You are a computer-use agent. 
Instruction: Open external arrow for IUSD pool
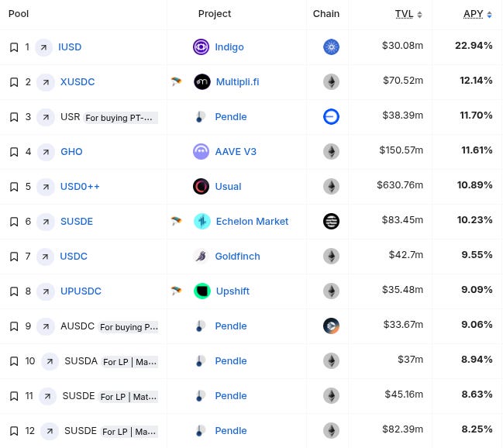click(43, 47)
